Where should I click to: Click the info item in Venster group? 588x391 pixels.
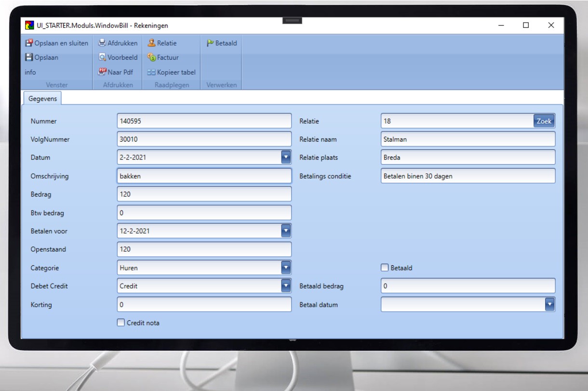pos(30,72)
